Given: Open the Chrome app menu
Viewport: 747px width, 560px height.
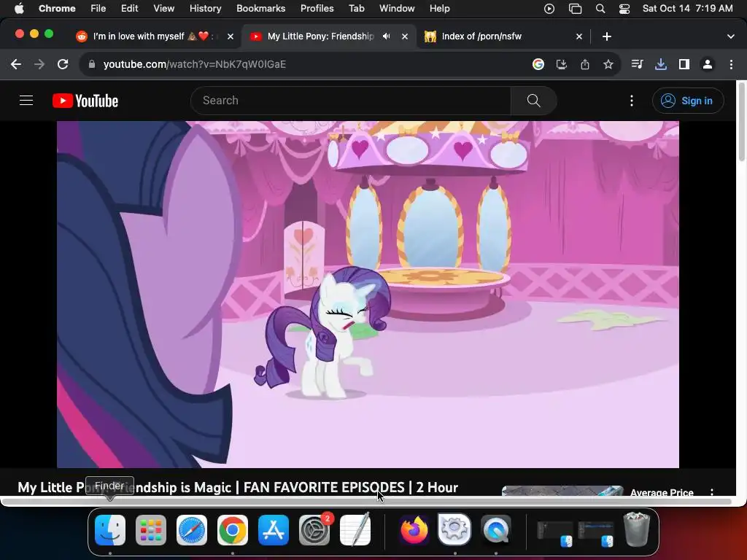Looking at the screenshot, I should point(57,8).
